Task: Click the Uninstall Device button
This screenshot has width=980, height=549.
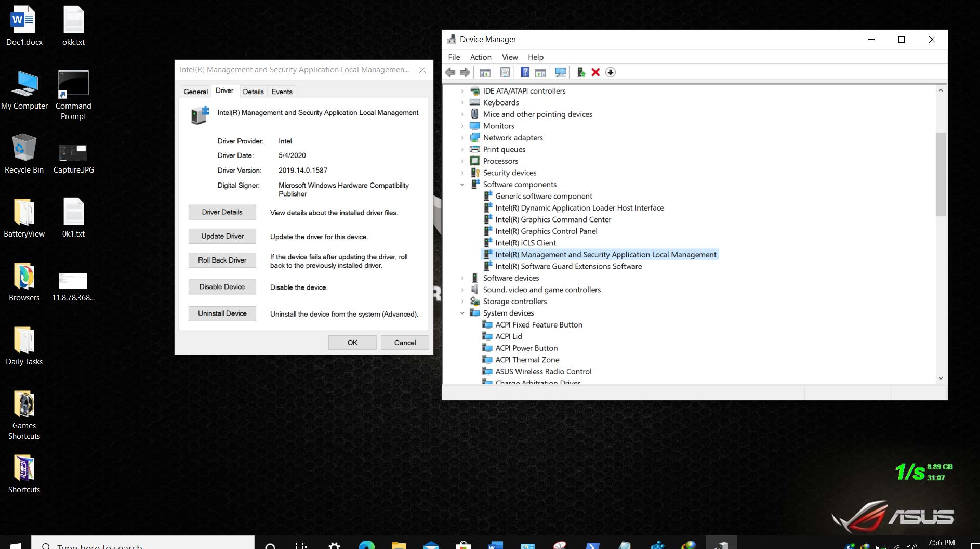Action: (x=222, y=313)
